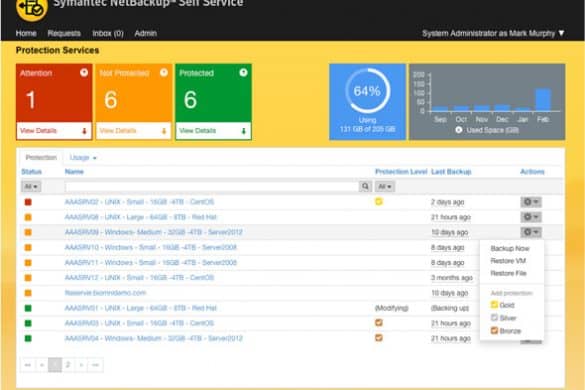Click the Used Space (GB) legend marker
Viewport: 585px width, 390px height.
point(459,130)
